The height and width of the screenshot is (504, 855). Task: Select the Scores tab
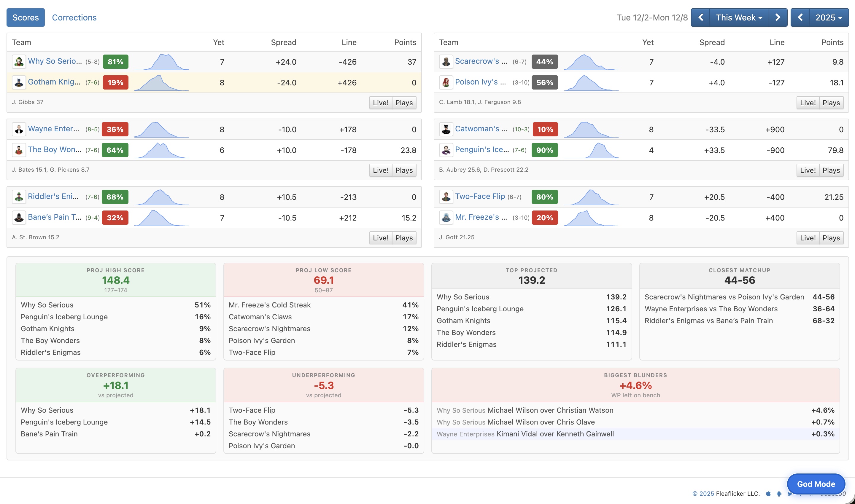(26, 18)
